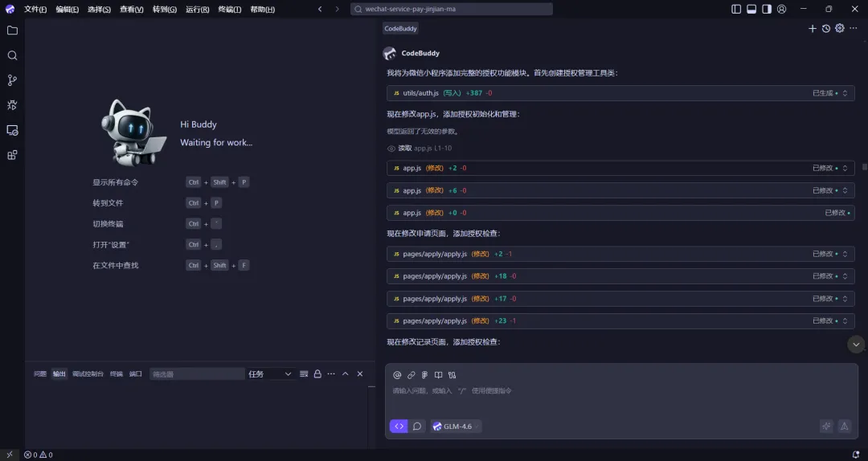The height and width of the screenshot is (461, 868).
Task: Open the 运行(R) menu
Action: pyautogui.click(x=198, y=10)
